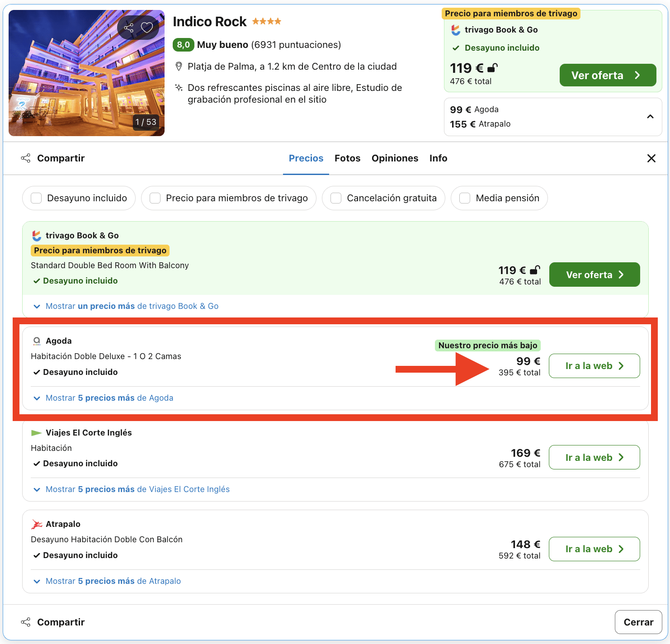
Task: Click the Atrapalo logo icon
Action: point(36,524)
